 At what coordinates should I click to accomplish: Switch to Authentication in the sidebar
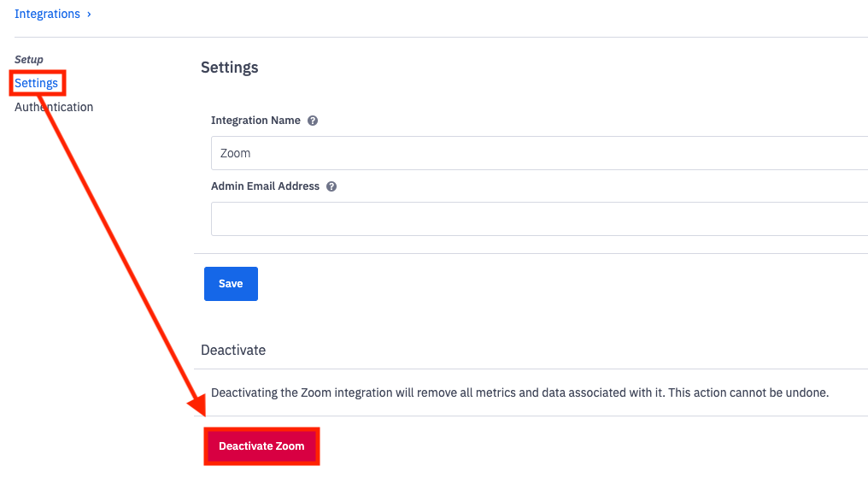(x=54, y=107)
